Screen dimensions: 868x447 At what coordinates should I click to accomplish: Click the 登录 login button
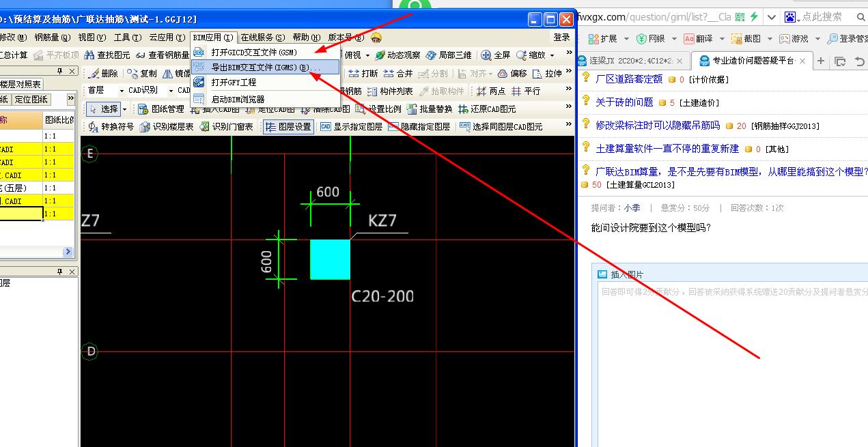point(561,38)
